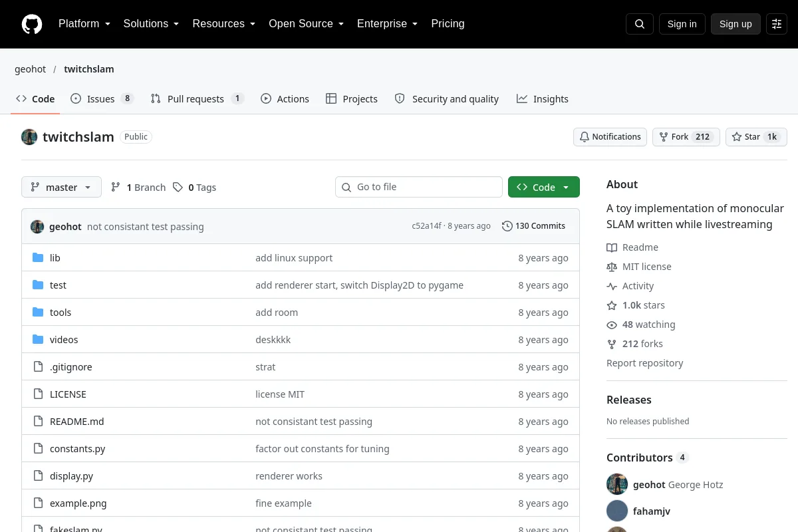This screenshot has height=532, width=798.
Task: Expand the Enterprise menu
Action: tap(387, 24)
